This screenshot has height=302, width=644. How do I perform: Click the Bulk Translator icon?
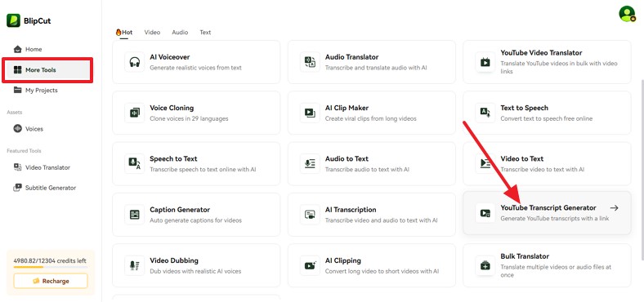pyautogui.click(x=485, y=265)
